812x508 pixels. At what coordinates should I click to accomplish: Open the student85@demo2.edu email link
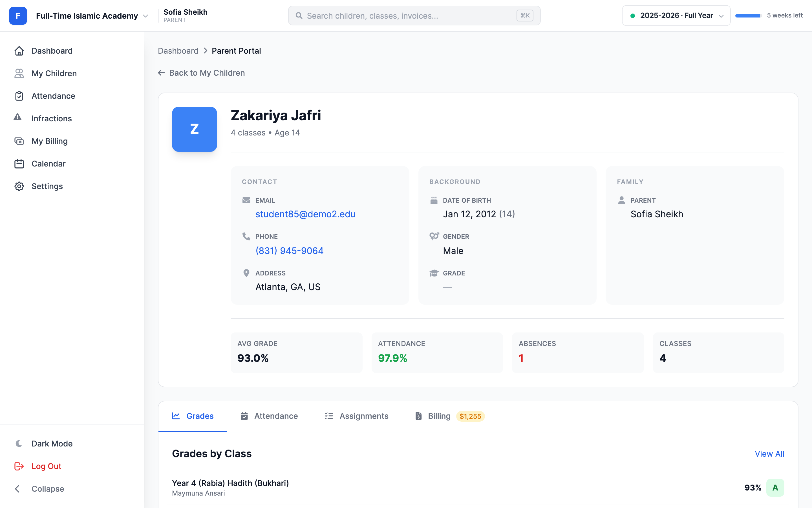[305, 214]
